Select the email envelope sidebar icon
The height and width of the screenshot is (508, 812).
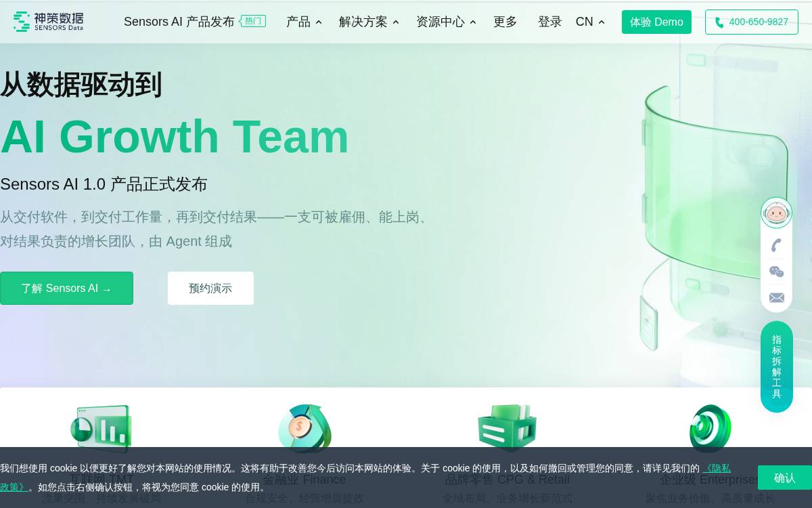776,297
